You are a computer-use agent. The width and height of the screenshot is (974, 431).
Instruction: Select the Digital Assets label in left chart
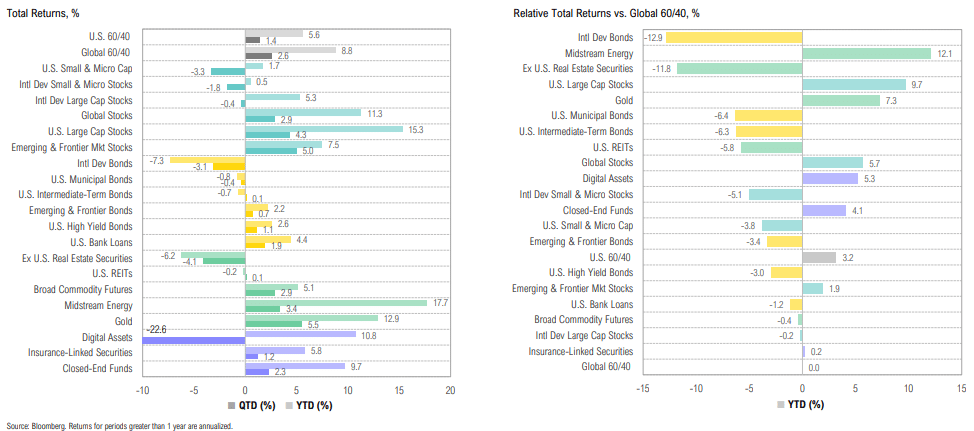107,337
